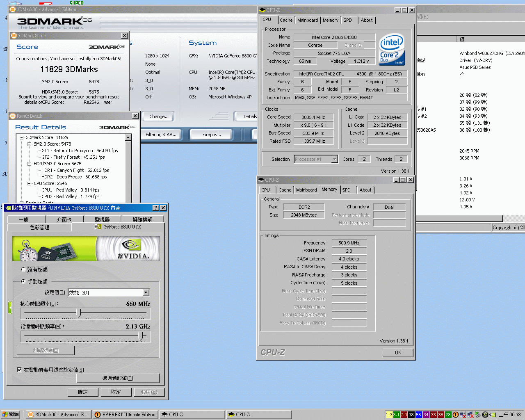
Task: Open the 色彩管理 tab in NVIDIA dialog
Action: [x=40, y=227]
